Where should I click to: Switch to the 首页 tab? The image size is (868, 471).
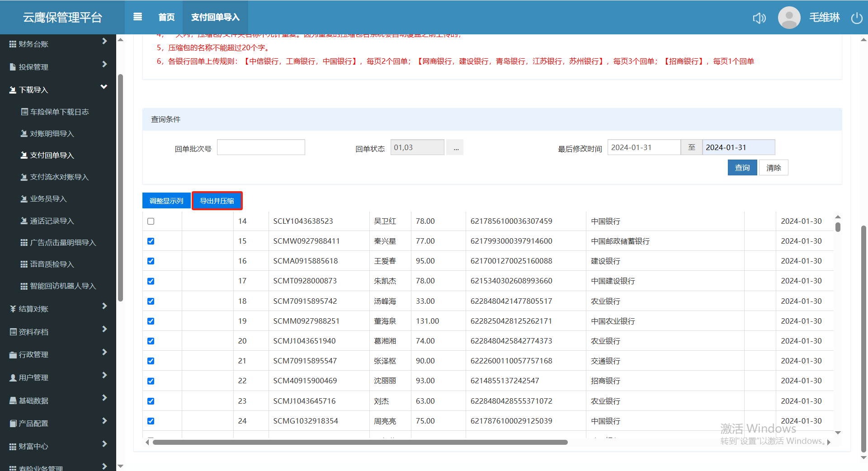click(166, 17)
